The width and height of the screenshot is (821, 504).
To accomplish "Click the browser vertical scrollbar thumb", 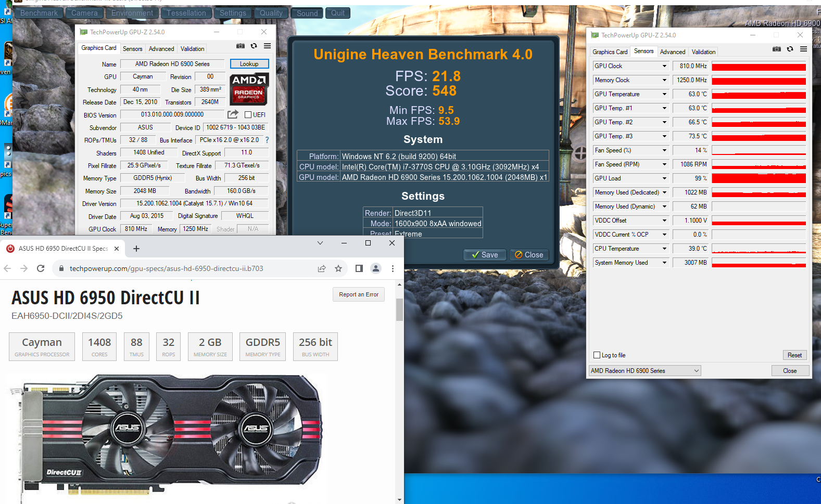I will point(400,309).
